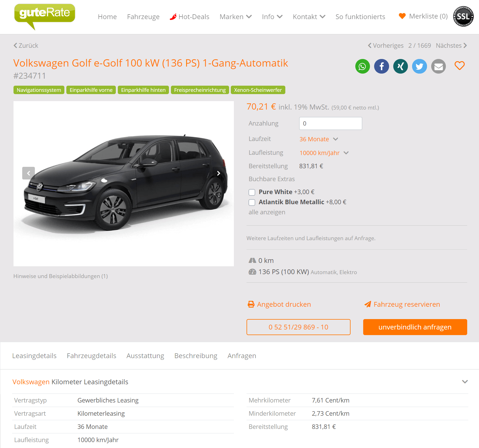The width and height of the screenshot is (479, 448).
Task: Click Fahrzeug reservieren link
Action: tap(407, 304)
